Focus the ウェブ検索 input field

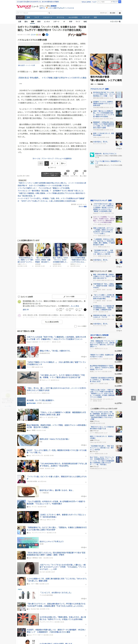104,2
